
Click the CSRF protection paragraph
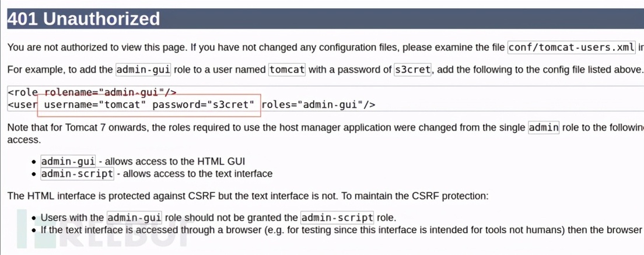point(248,196)
